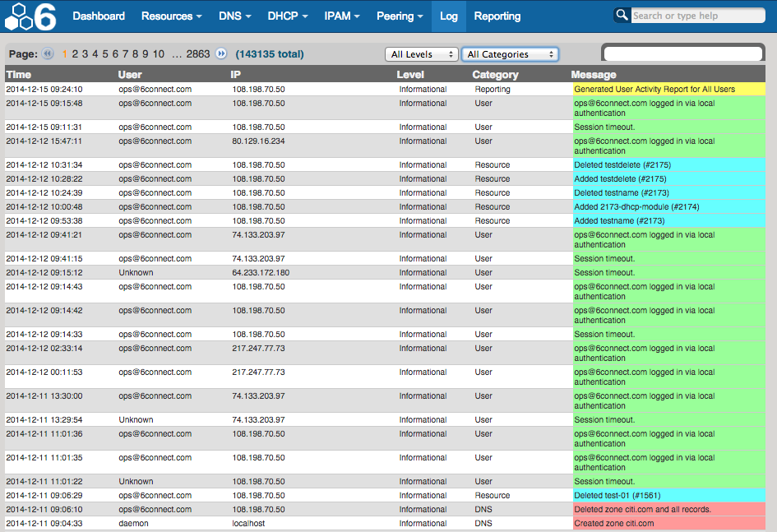Image resolution: width=777 pixels, height=532 pixels.
Task: Jump to page 2863
Action: [x=198, y=54]
